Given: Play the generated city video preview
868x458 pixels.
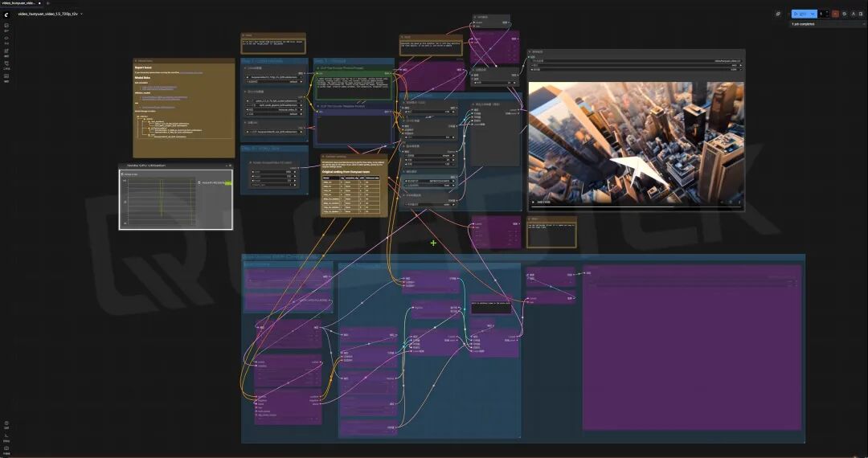Looking at the screenshot, I should pyautogui.click(x=533, y=202).
